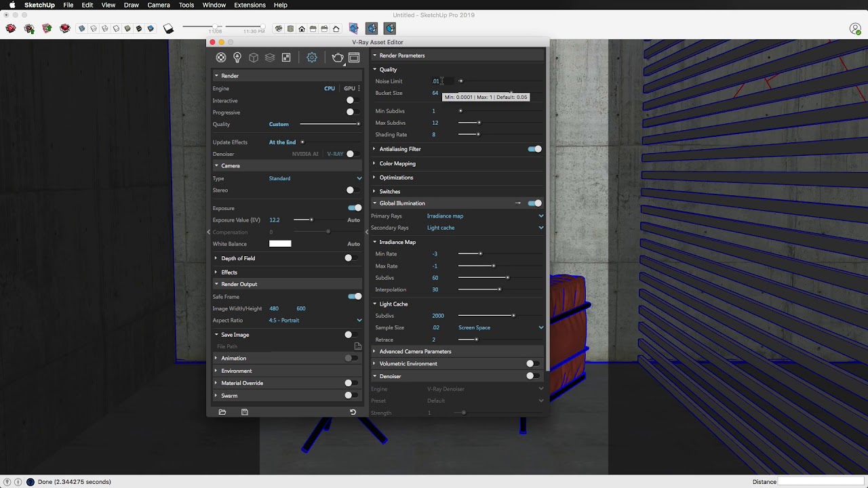This screenshot has width=868, height=488.
Task: Click the File Path browse icon
Action: coord(358,346)
